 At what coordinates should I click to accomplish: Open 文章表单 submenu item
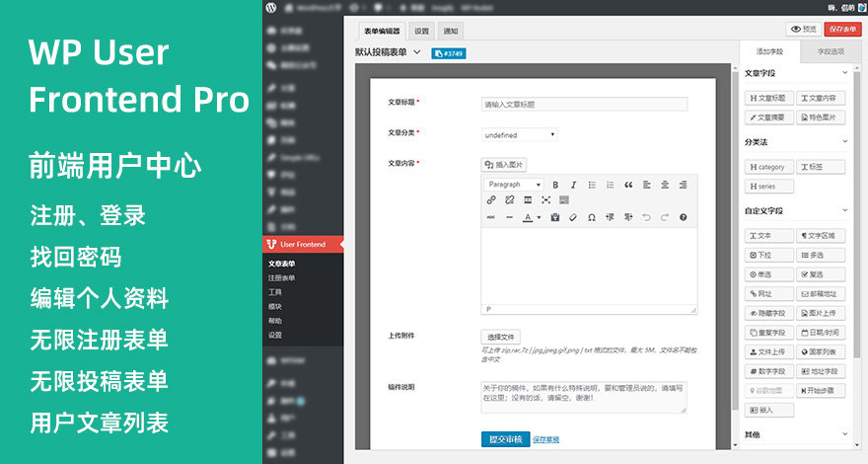click(x=281, y=264)
